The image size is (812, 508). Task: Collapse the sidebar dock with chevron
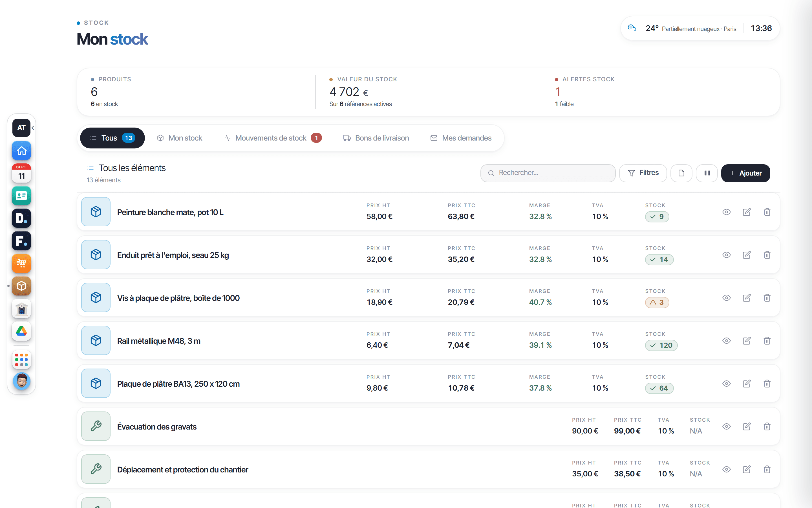point(33,128)
